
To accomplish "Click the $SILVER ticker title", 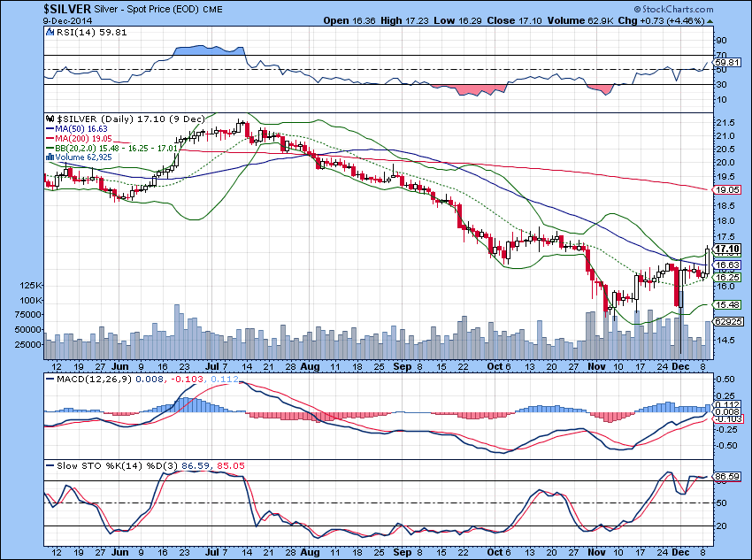I will tap(66, 9).
